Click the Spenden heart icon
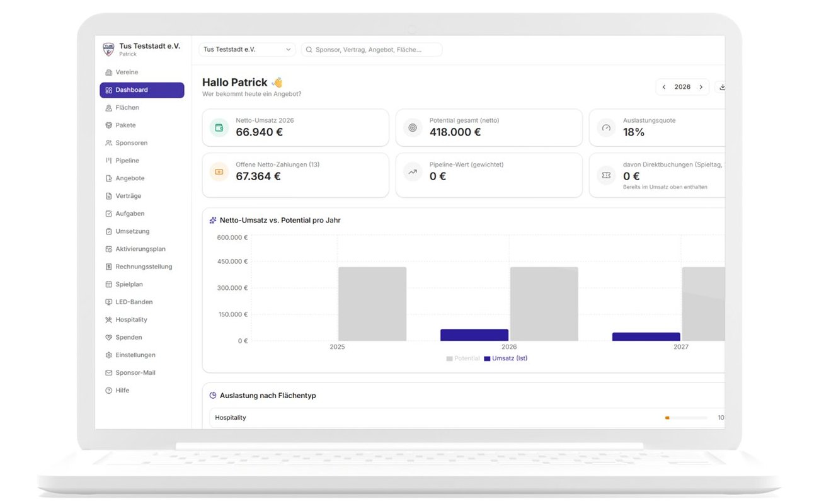The image size is (819, 504). [x=109, y=337]
